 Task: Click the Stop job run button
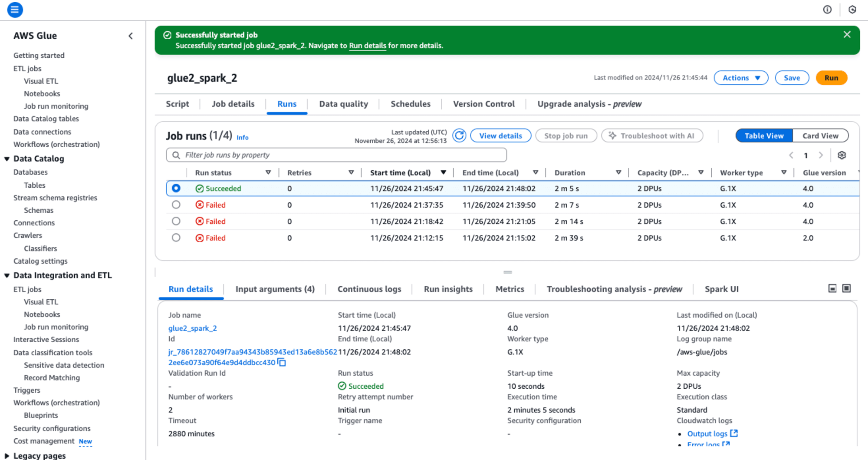click(x=566, y=136)
